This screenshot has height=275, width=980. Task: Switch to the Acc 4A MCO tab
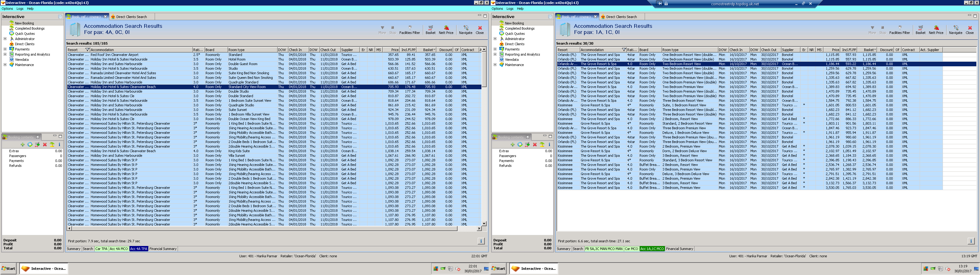(119, 249)
